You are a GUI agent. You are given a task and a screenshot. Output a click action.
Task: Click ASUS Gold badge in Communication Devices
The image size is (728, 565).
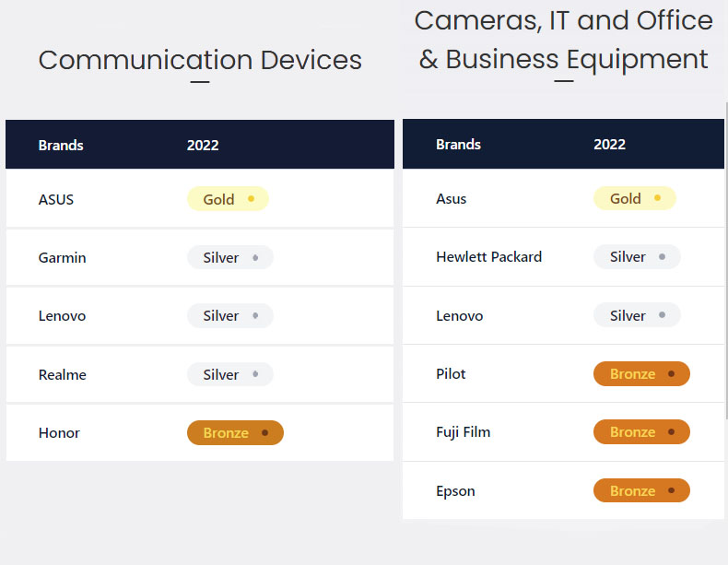(228, 199)
